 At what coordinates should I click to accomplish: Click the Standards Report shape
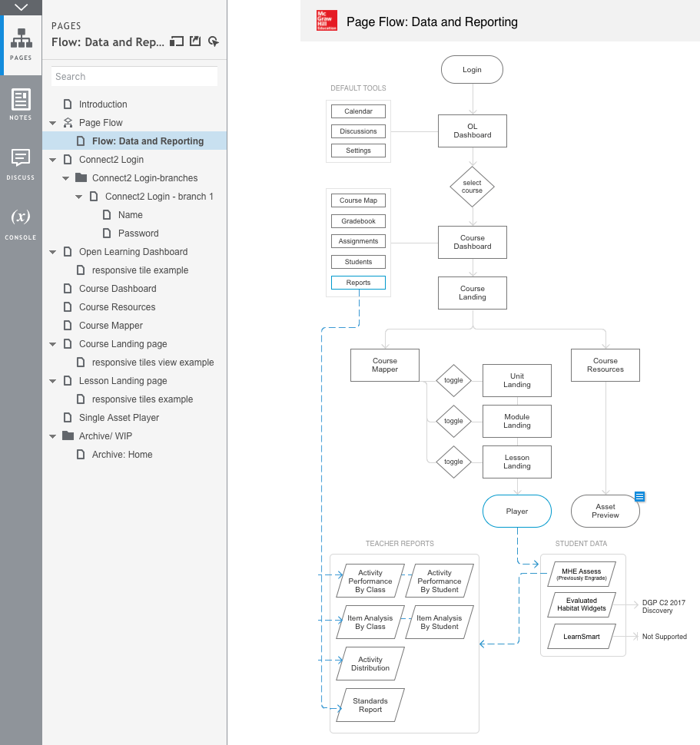370,705
